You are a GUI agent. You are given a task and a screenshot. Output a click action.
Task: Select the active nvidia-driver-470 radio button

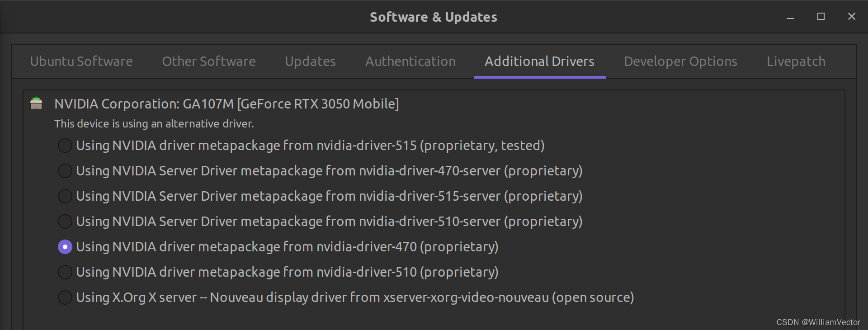click(x=65, y=247)
